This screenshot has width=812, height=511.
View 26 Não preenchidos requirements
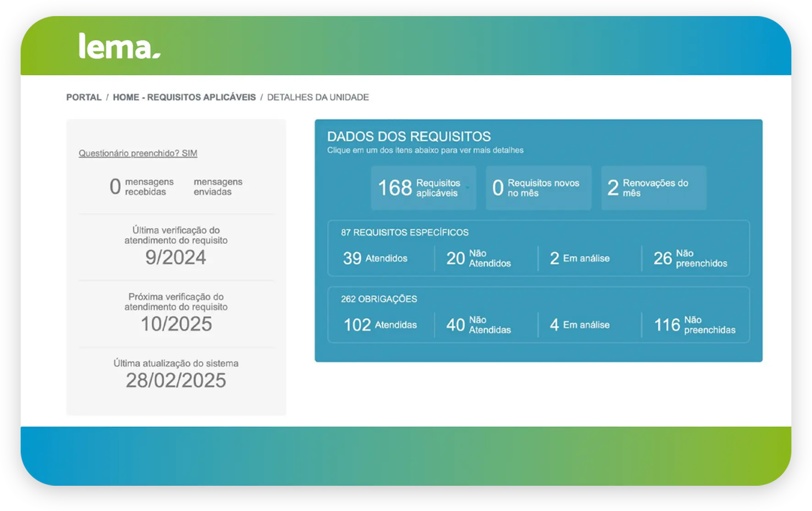(690, 258)
